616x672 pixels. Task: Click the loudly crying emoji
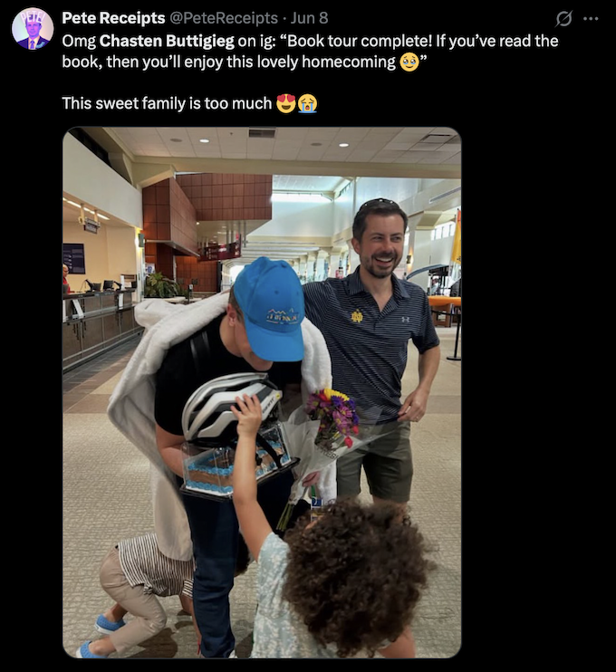coord(307,104)
